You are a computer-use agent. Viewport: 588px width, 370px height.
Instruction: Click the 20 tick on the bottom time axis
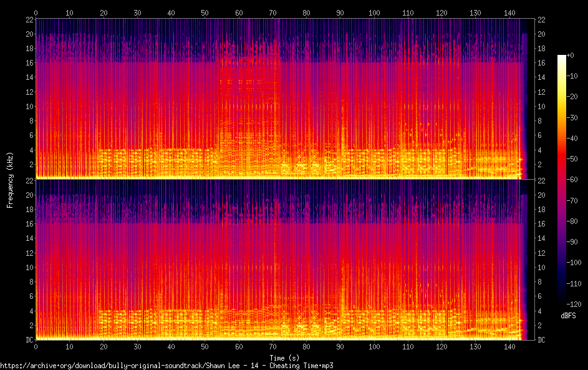pos(104,347)
